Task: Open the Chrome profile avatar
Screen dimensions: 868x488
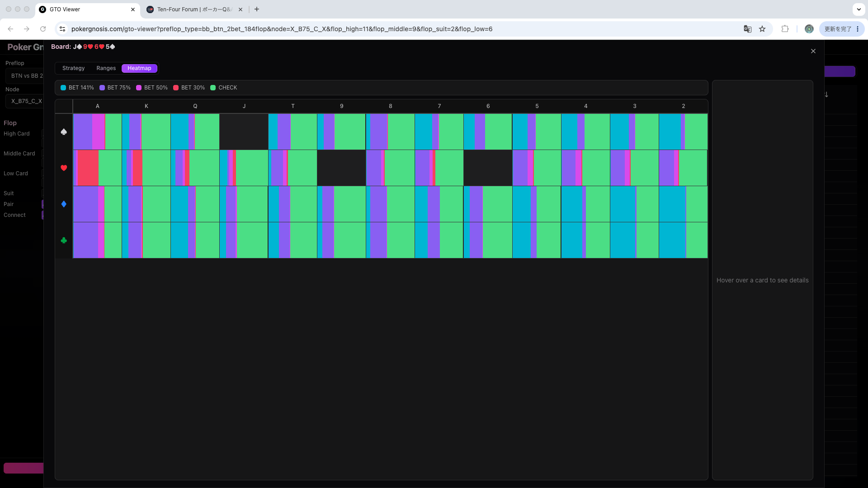Action: [809, 29]
